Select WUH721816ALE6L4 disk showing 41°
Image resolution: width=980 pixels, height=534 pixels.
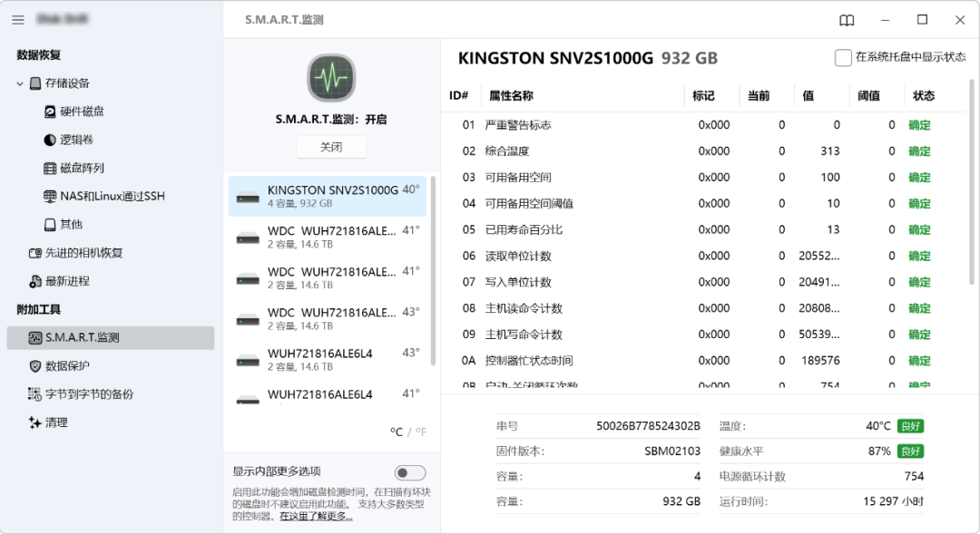tap(328, 394)
